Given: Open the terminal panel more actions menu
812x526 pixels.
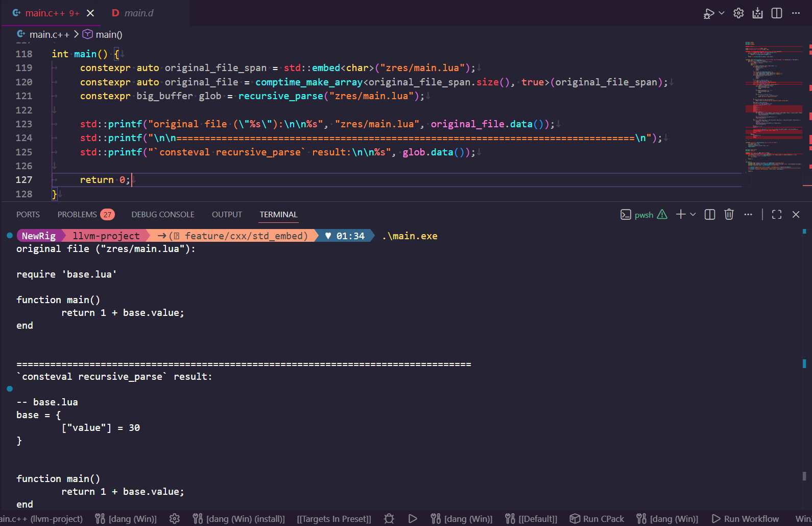Looking at the screenshot, I should 748,215.
